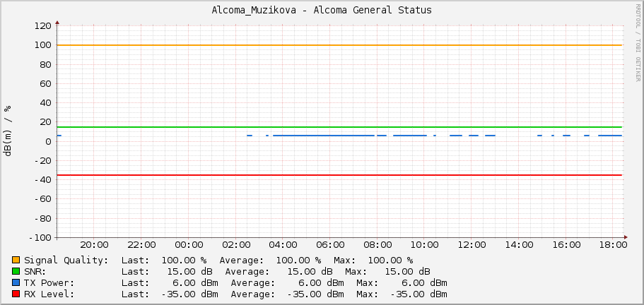
Task: Click the SNR Max 15.00 dB value
Action: [407, 272]
